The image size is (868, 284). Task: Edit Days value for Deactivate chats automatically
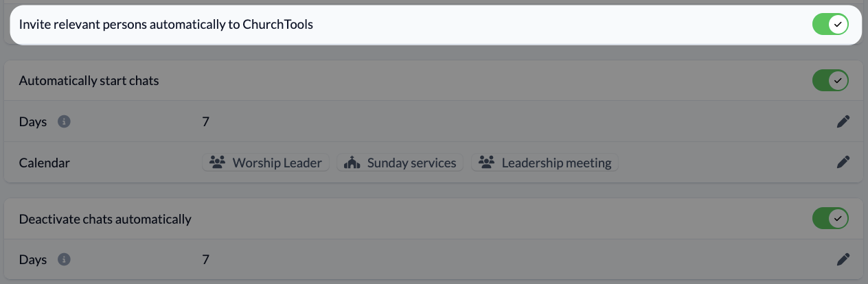click(x=843, y=259)
